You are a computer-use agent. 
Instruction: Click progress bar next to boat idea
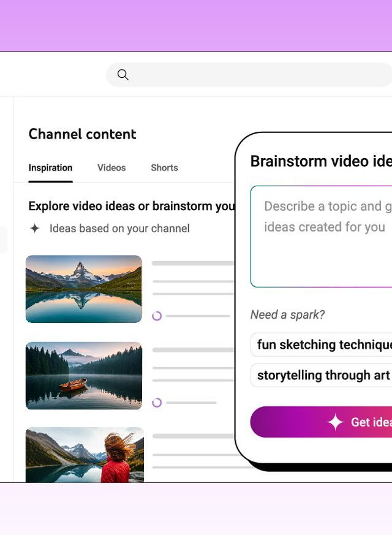tap(190, 403)
